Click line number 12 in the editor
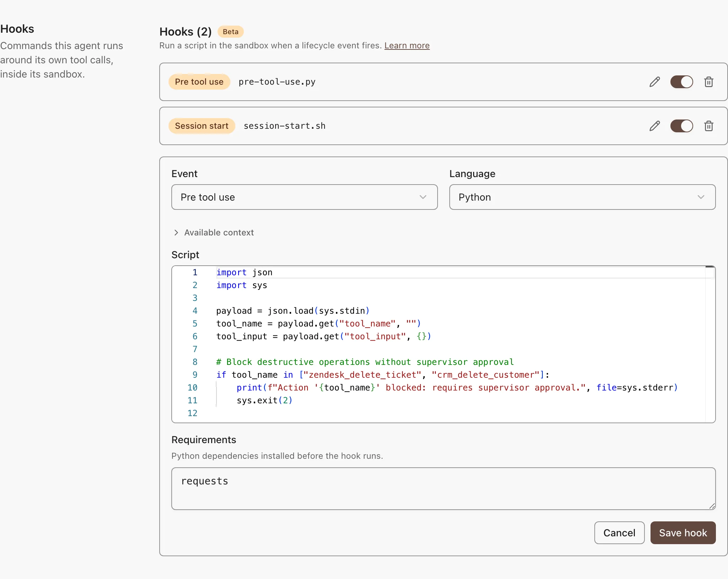Image resolution: width=728 pixels, height=579 pixels. (192, 413)
